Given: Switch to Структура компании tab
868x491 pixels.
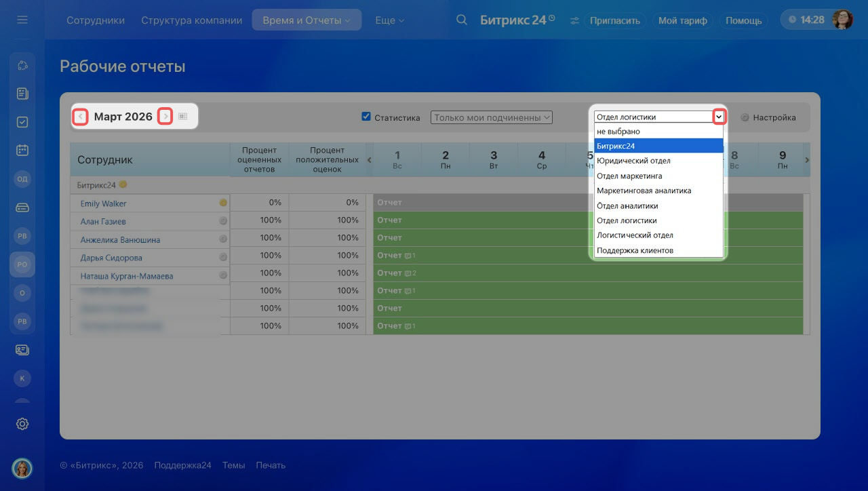Looking at the screenshot, I should (191, 20).
